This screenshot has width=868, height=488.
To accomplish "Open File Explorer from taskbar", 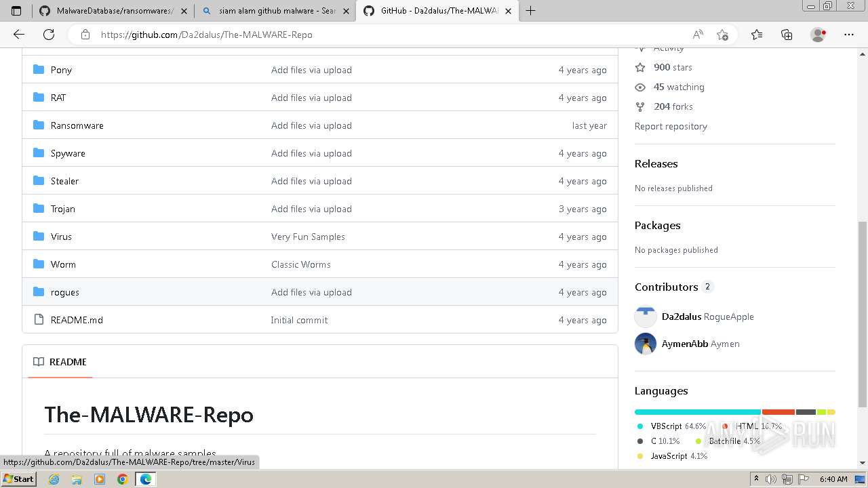I will (77, 479).
